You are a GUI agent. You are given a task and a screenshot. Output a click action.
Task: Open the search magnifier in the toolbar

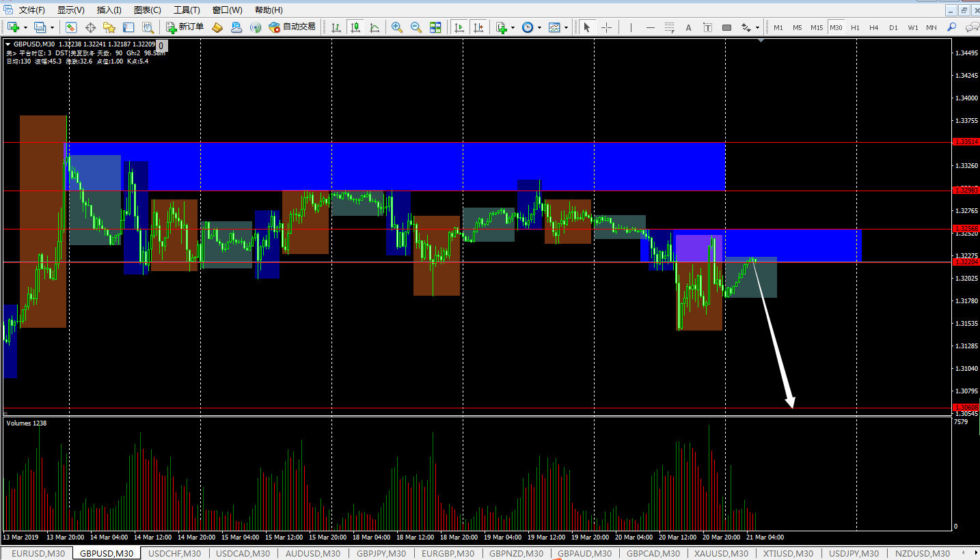951,27
